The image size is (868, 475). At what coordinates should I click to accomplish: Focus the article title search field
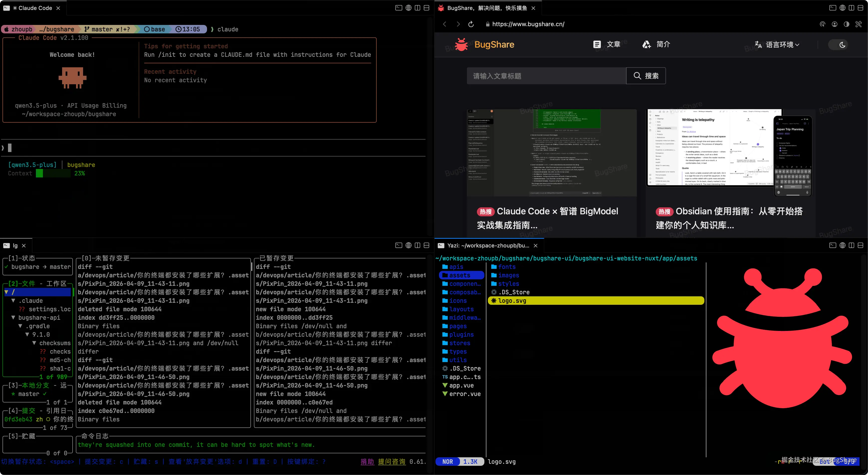click(x=546, y=76)
